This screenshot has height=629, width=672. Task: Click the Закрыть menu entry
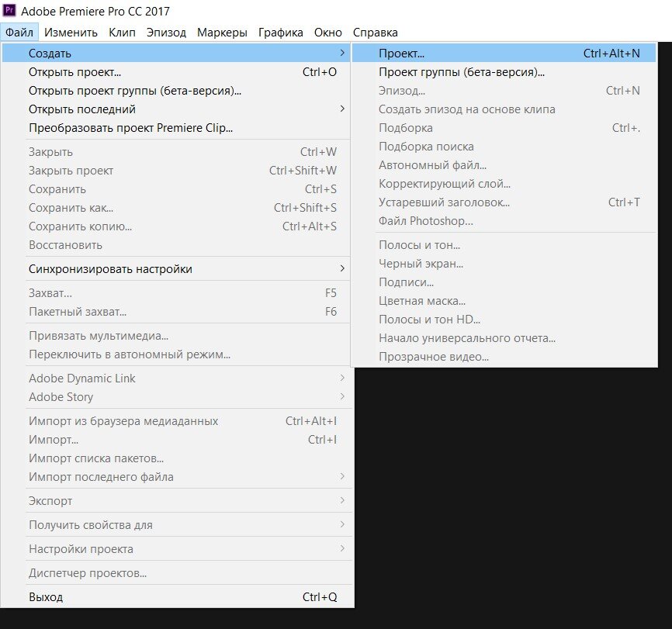[176, 152]
